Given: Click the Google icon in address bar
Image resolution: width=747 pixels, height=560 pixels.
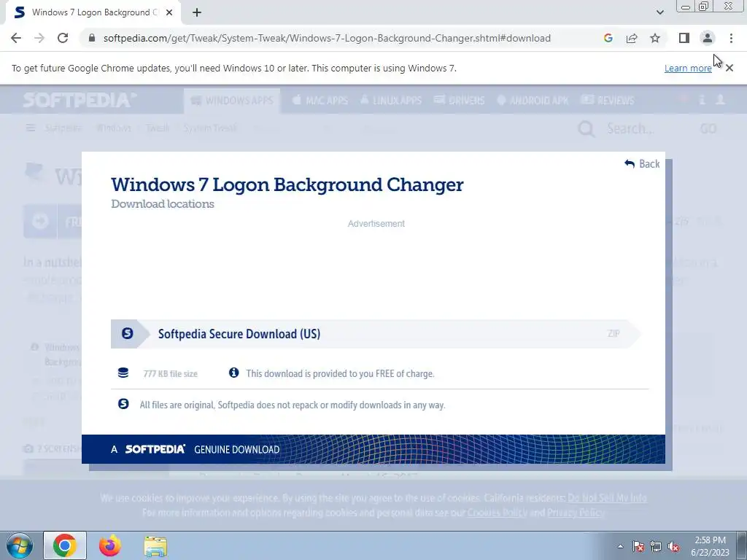Looking at the screenshot, I should [608, 38].
